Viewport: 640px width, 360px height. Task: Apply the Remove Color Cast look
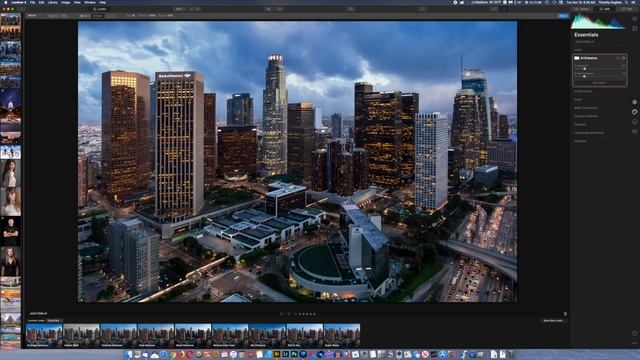(x=230, y=336)
